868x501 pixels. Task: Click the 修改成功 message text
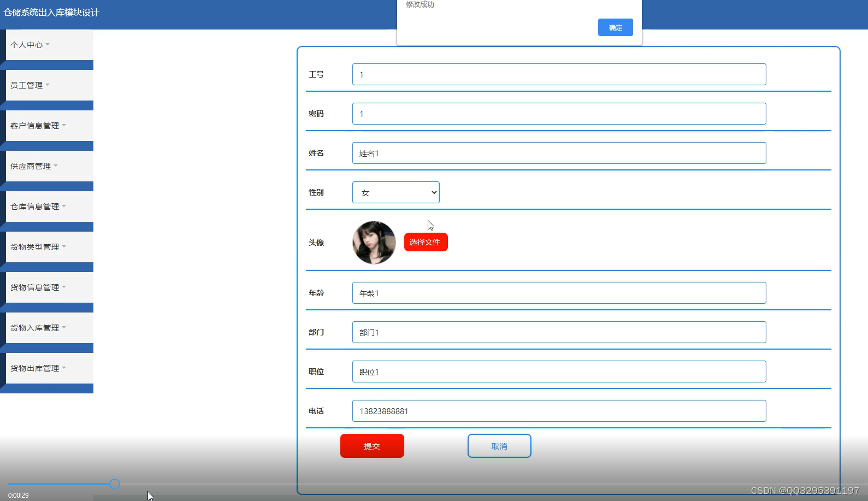(x=420, y=4)
